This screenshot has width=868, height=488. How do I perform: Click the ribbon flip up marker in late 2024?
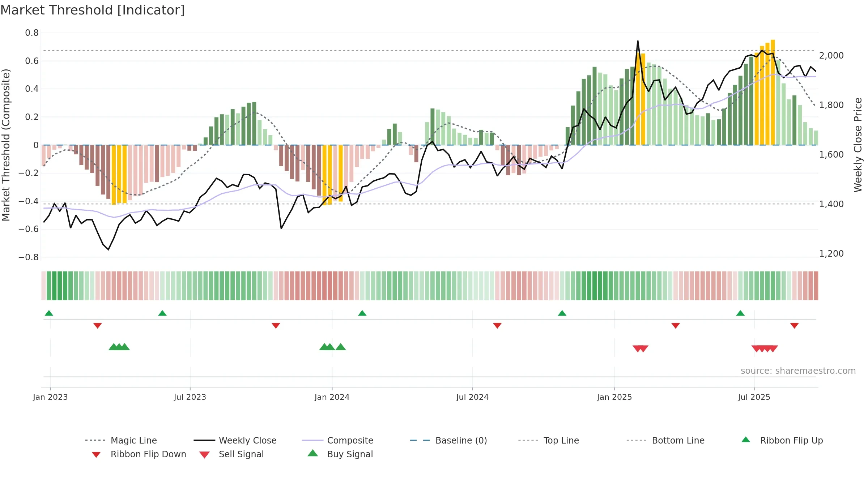[562, 313]
